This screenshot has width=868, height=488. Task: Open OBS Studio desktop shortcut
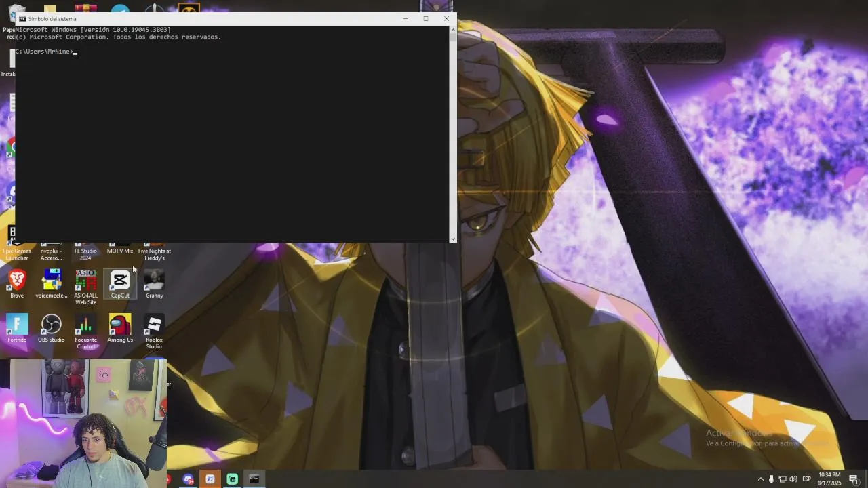[x=52, y=328]
